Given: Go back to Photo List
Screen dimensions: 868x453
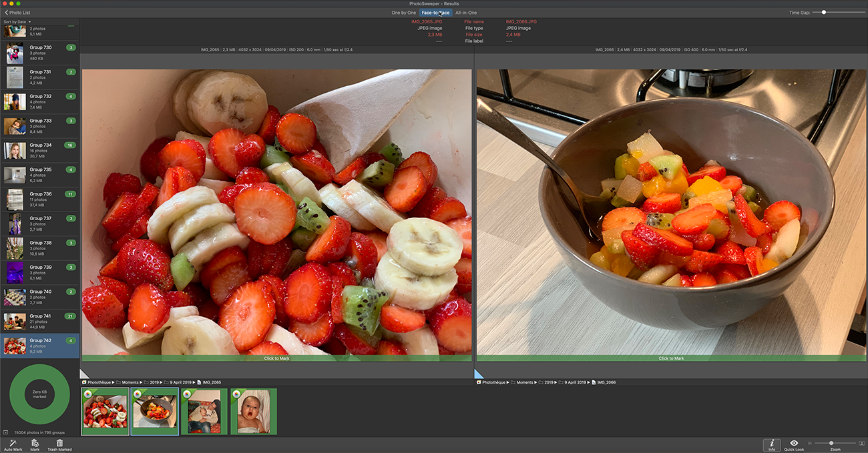Looking at the screenshot, I should pyautogui.click(x=17, y=13).
